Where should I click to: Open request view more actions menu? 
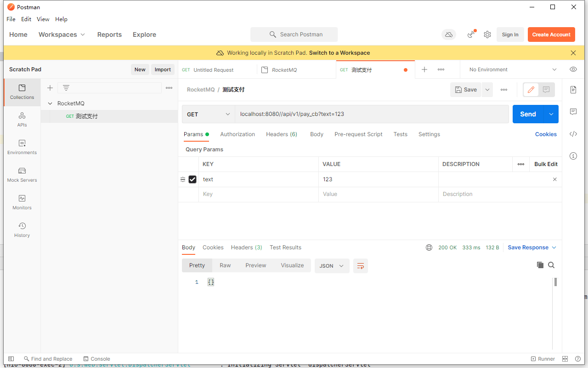coord(504,90)
